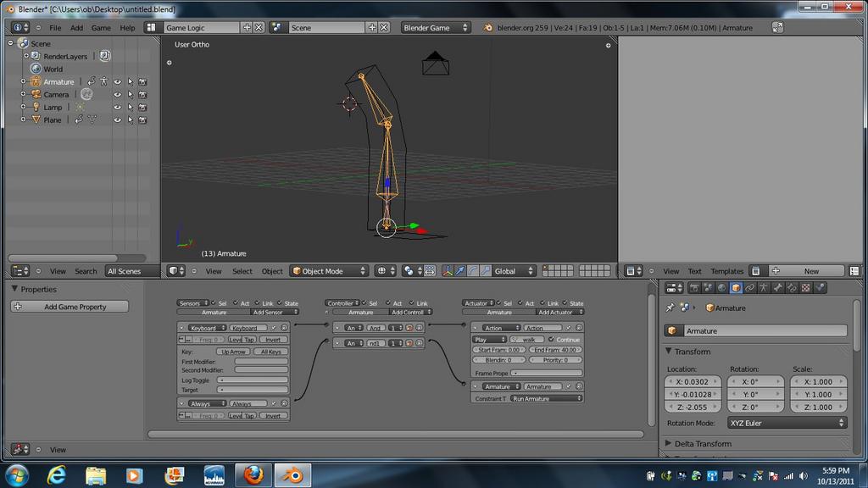Screen dimensions: 868x488
Task: Open Firefox from the taskbar
Action: click(253, 474)
